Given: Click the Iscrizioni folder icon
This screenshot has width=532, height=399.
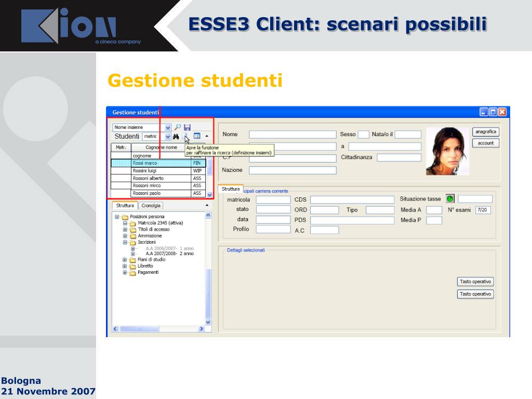Looking at the screenshot, I should coord(133,242).
